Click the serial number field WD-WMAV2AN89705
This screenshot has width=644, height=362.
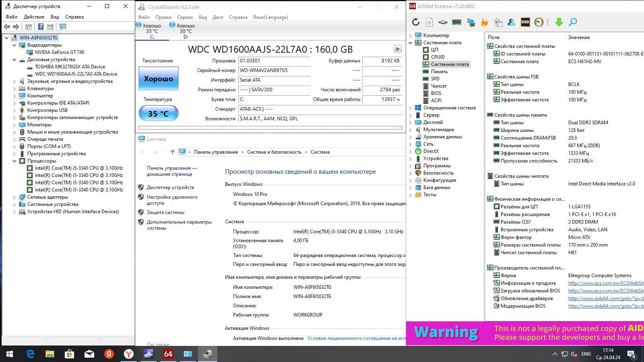click(x=274, y=70)
